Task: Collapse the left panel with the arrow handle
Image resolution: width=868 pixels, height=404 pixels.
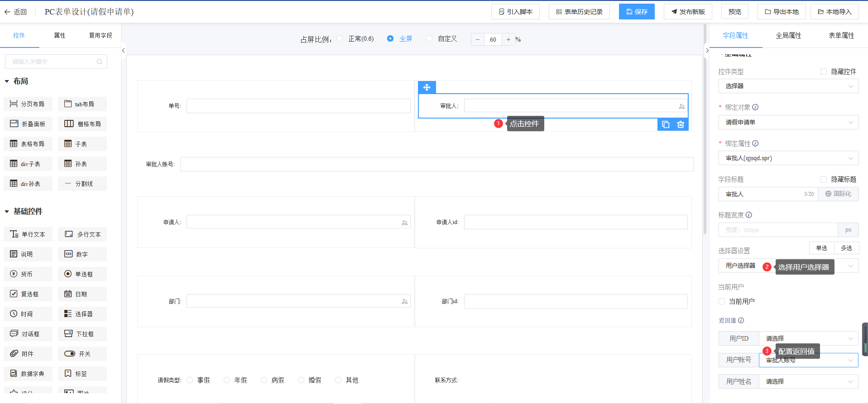Action: click(123, 51)
